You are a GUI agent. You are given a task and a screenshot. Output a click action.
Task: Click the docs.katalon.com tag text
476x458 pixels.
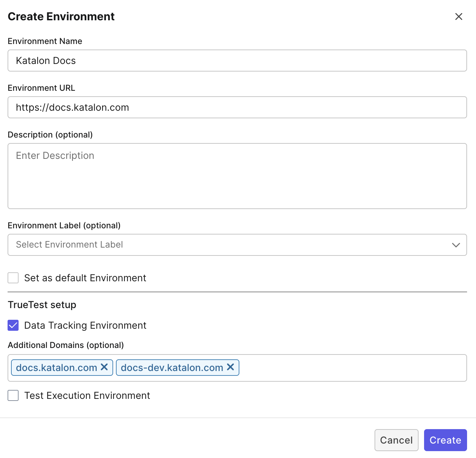pyautogui.click(x=56, y=368)
